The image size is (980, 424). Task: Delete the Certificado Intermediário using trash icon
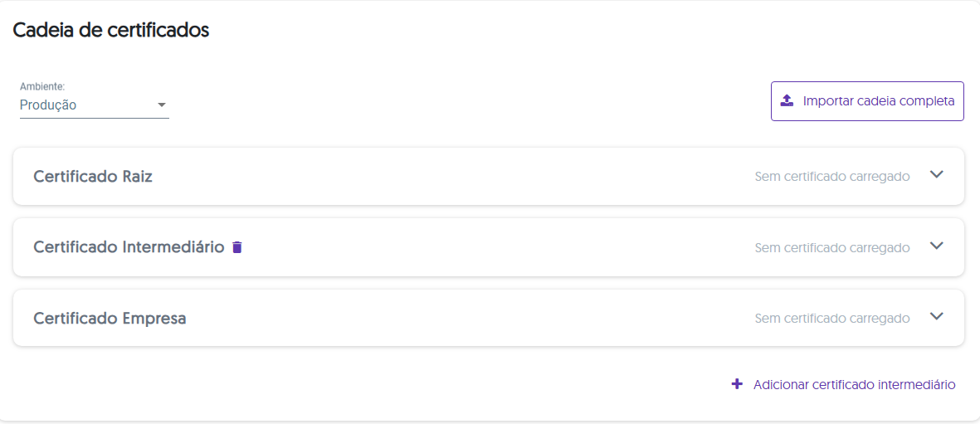tap(237, 247)
